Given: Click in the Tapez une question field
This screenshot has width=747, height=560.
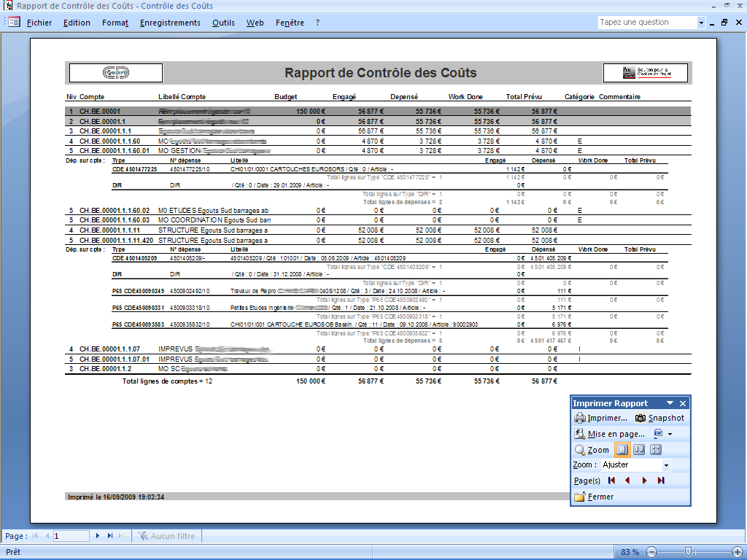Looking at the screenshot, I should click(x=647, y=23).
